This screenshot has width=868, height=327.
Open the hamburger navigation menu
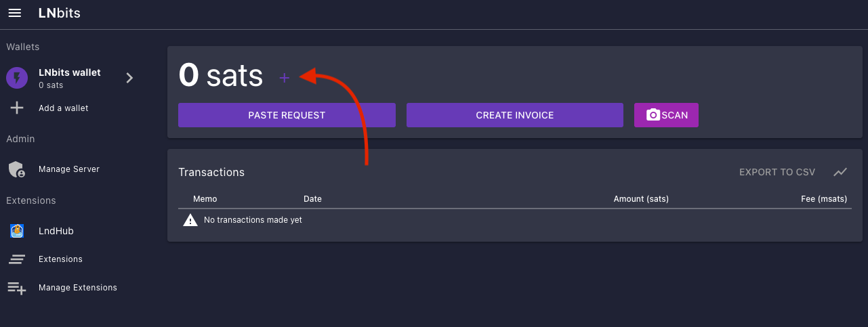pyautogui.click(x=14, y=14)
